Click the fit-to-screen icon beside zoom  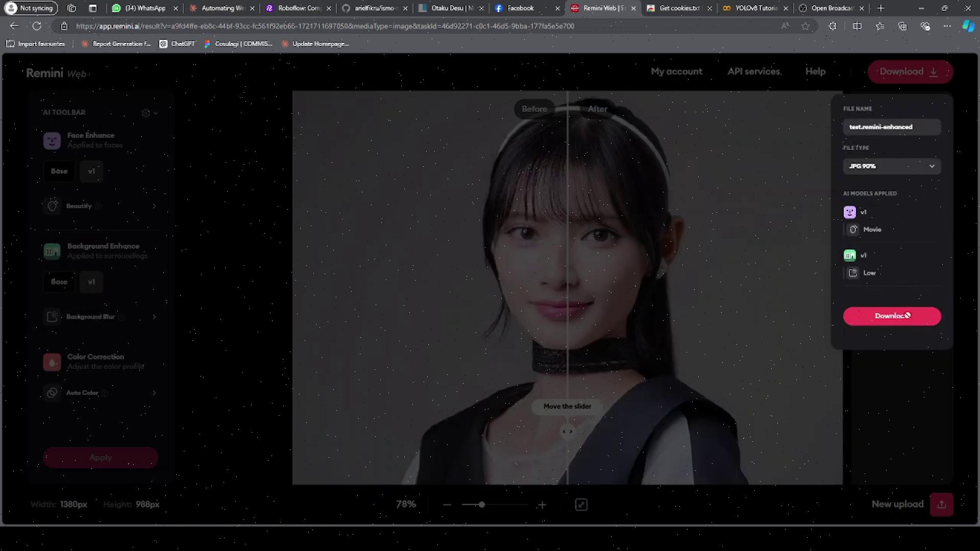click(581, 505)
